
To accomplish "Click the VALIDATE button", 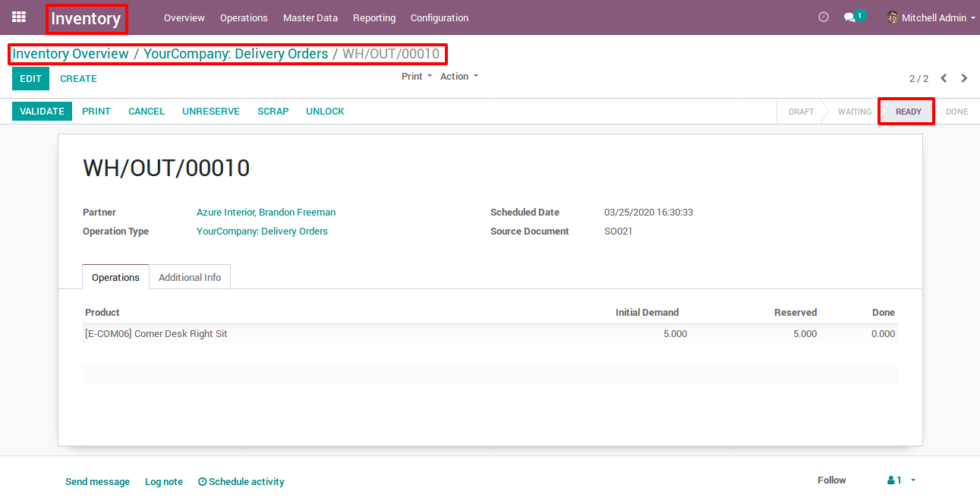I will [x=42, y=111].
